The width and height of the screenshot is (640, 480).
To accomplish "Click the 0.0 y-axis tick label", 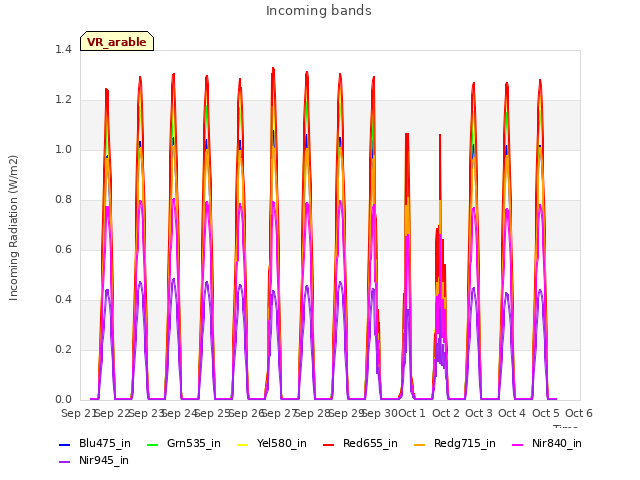I will coord(63,400).
